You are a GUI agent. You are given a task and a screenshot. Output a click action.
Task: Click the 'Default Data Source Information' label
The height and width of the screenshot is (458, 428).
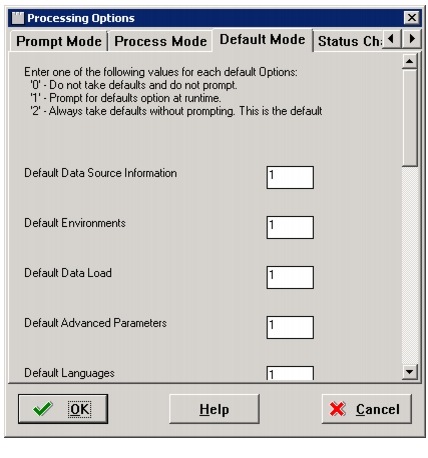click(x=101, y=173)
